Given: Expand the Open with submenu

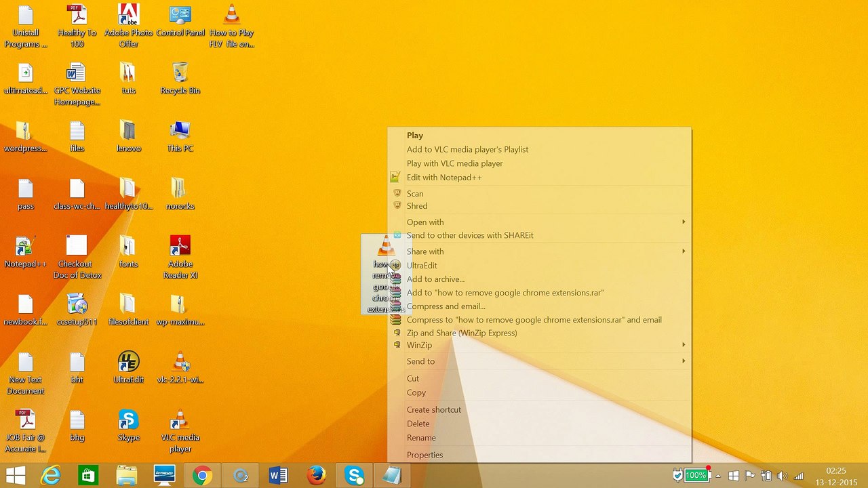Looking at the screenshot, I should [683, 222].
